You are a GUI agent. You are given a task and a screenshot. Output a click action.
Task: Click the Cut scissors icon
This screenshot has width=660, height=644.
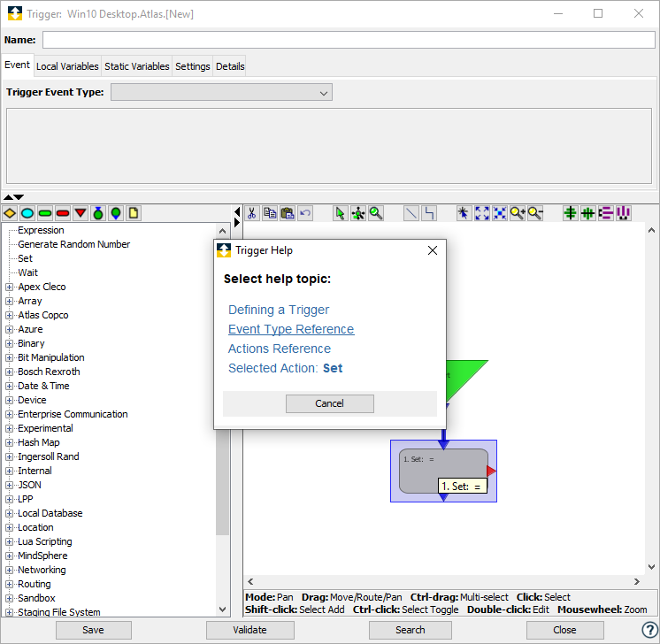pos(252,213)
